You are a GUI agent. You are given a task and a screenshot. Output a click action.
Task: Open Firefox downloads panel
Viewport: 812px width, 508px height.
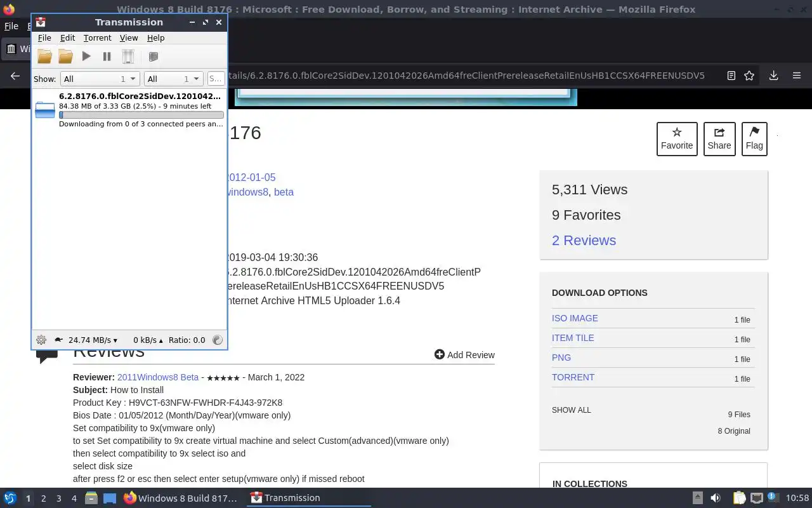(x=773, y=76)
